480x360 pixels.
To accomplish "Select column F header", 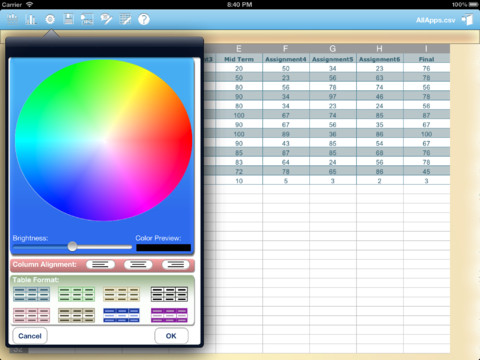I will point(286,49).
